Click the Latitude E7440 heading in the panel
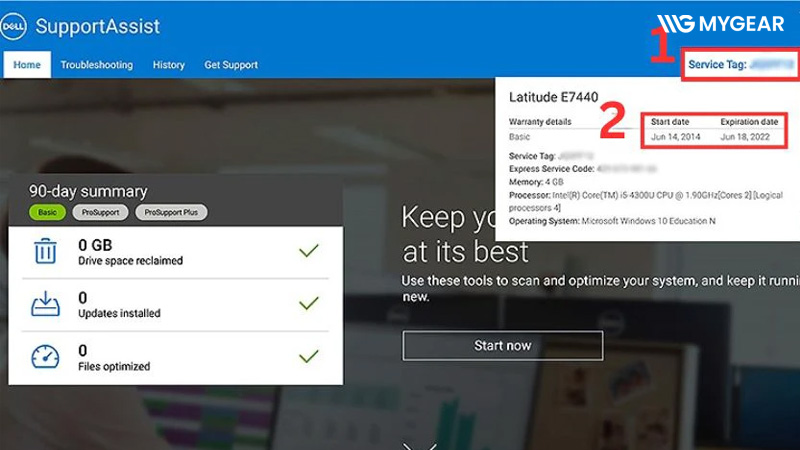This screenshot has width=800, height=450. [554, 97]
